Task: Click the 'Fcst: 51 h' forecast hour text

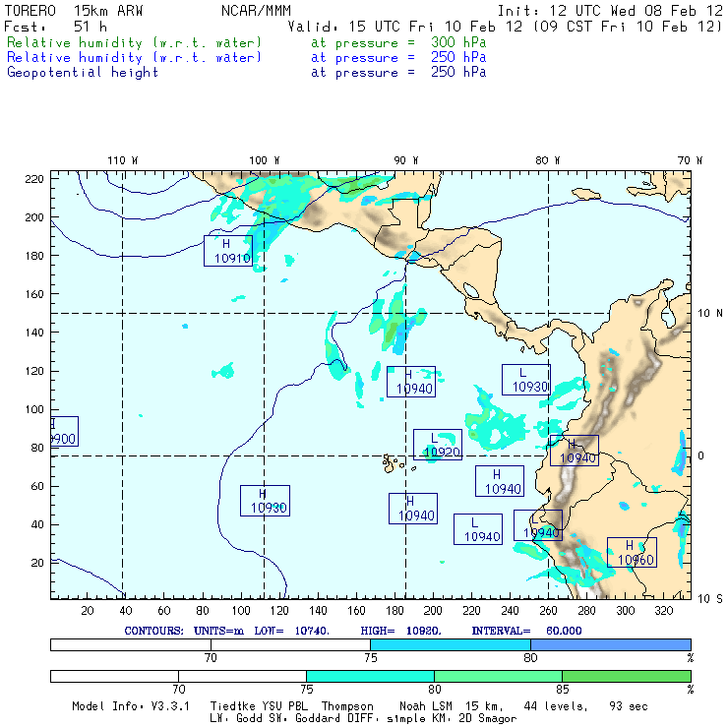Action: (x=56, y=27)
